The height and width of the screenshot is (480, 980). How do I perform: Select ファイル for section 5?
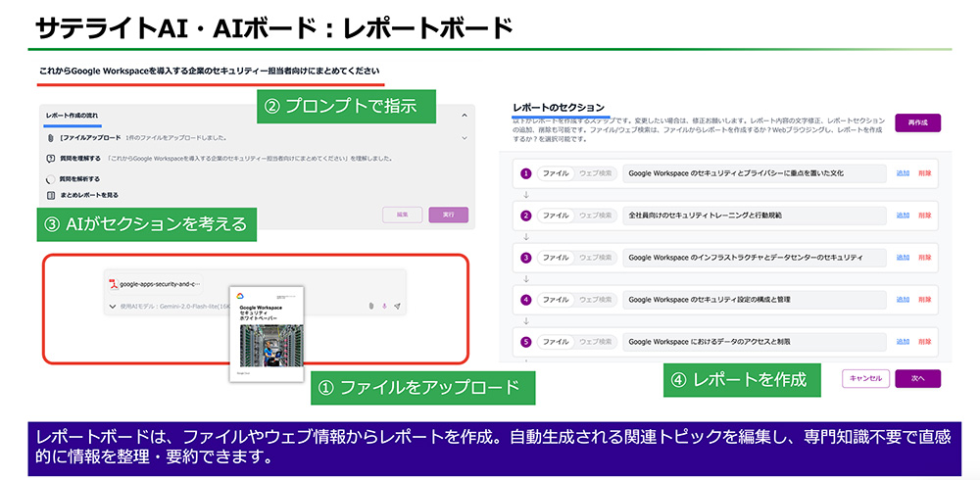tap(556, 342)
